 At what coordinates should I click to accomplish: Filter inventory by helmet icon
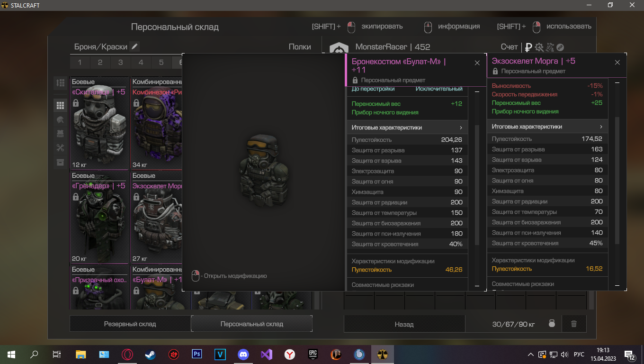pyautogui.click(x=60, y=119)
